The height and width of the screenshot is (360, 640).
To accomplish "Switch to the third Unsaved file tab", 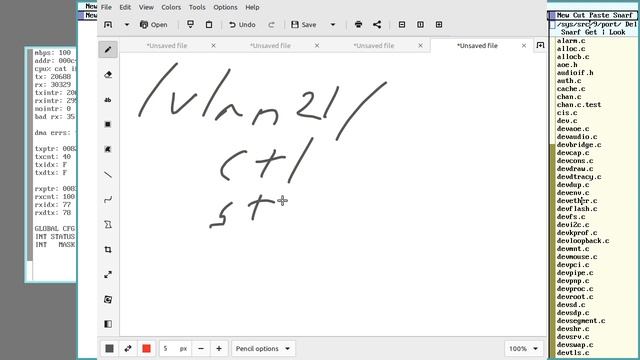I will coord(374,46).
